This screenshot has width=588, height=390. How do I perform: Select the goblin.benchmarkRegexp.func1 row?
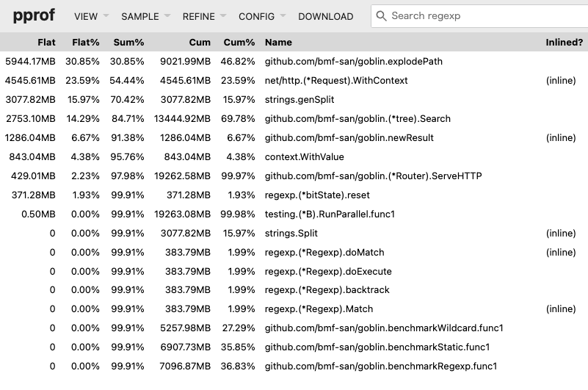click(381, 366)
